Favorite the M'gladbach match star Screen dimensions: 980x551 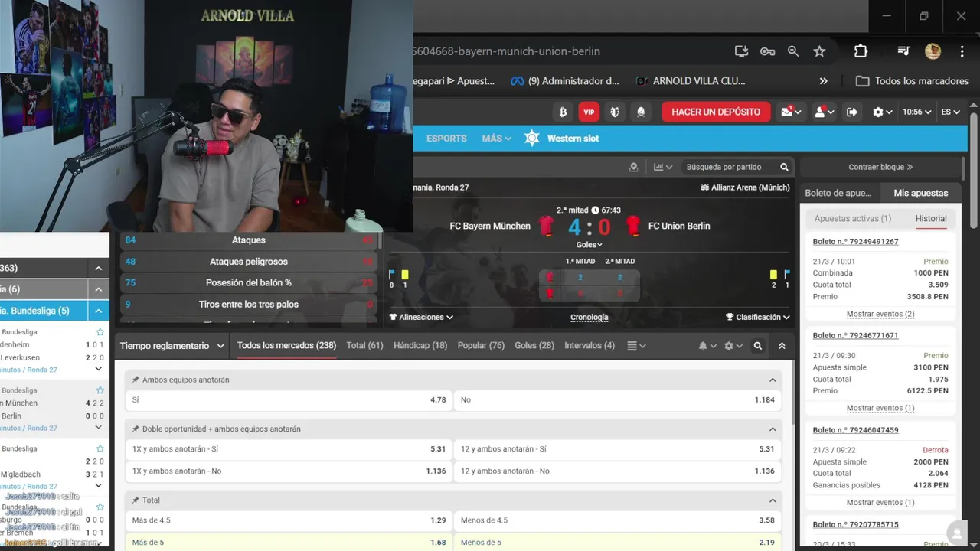[x=100, y=448]
